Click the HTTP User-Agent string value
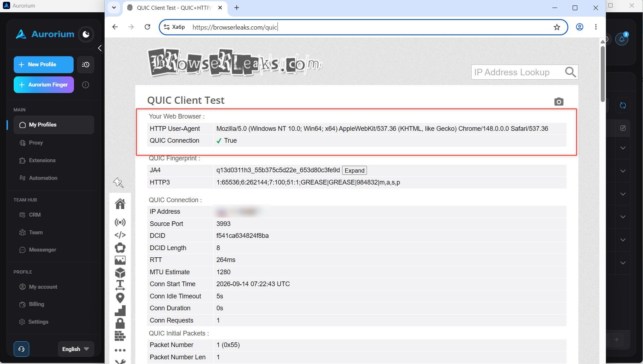This screenshot has width=643, height=364. pyautogui.click(x=382, y=129)
